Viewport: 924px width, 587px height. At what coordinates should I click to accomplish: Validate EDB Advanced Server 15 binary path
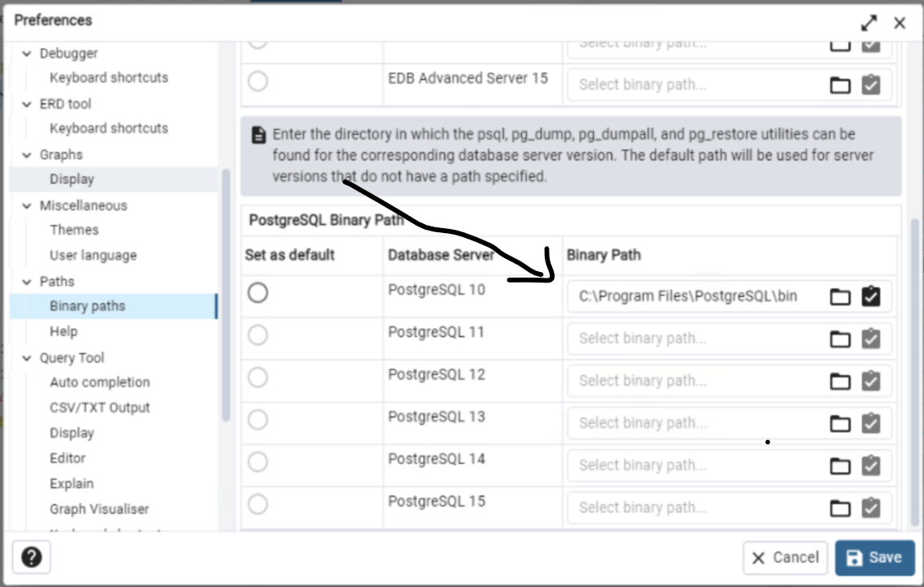coord(871,85)
